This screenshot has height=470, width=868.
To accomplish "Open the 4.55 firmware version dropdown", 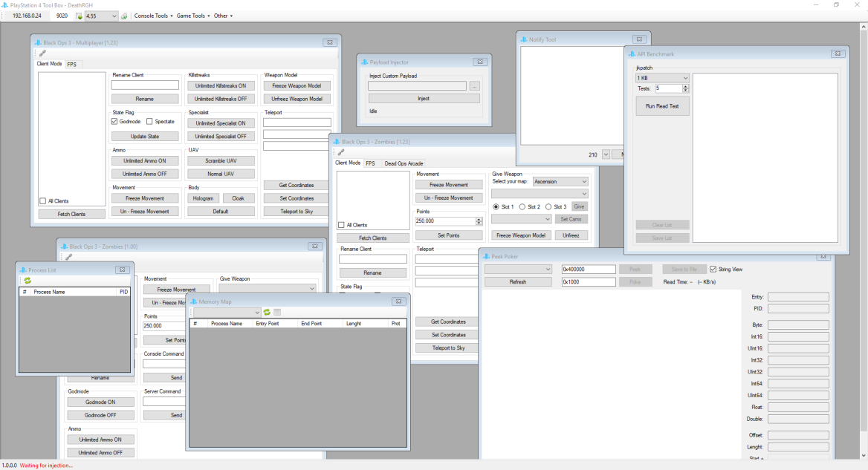I will pyautogui.click(x=101, y=16).
